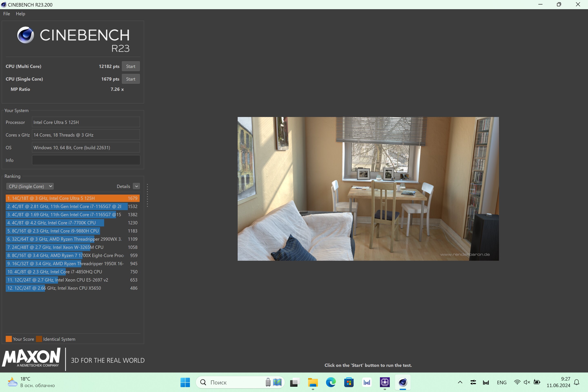Select the i7-1165G7 @ 1.69 GHz ranking row
Screen dimensions: 588x392
(72, 215)
